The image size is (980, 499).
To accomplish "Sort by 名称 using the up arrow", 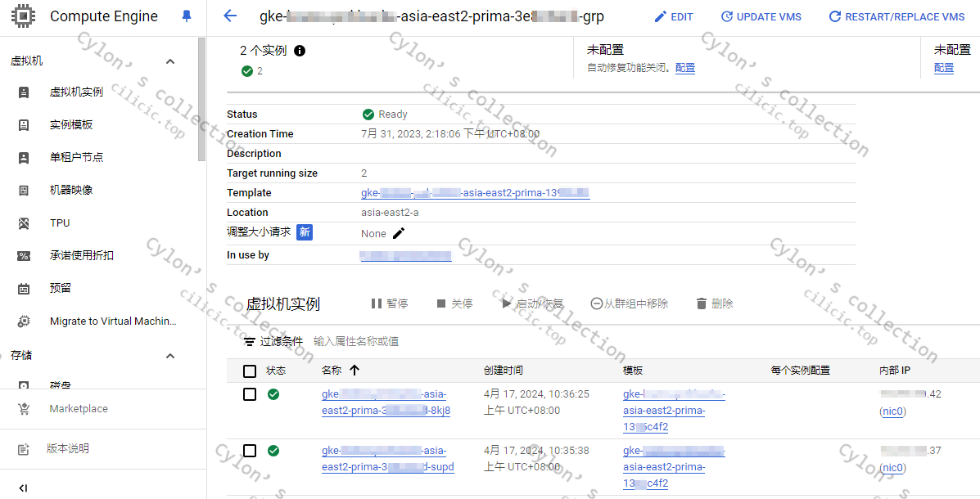I will pos(355,371).
